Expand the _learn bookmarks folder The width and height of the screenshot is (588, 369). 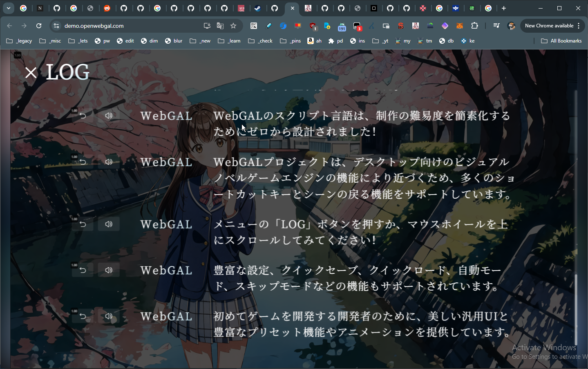pos(229,41)
